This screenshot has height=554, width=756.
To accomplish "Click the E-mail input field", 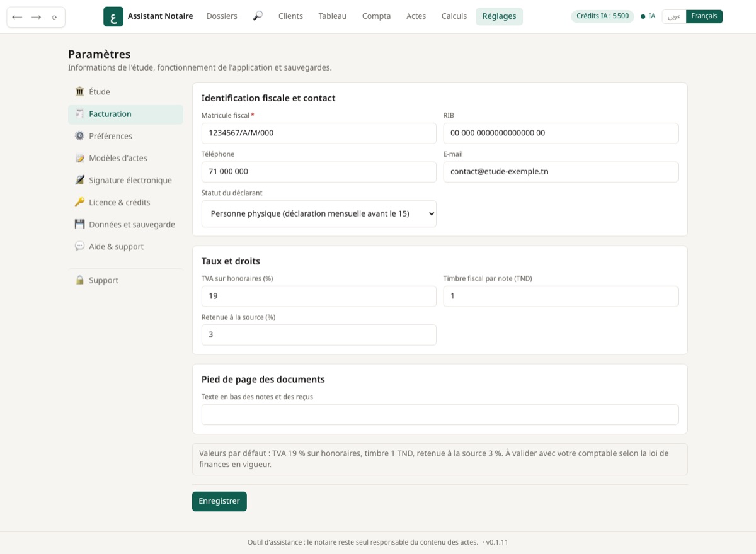I will (561, 172).
